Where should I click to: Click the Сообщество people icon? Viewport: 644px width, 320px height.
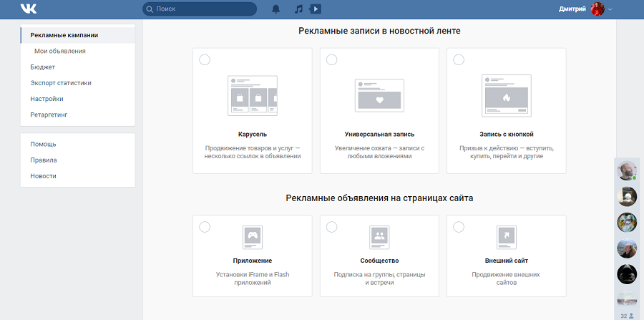tap(379, 237)
